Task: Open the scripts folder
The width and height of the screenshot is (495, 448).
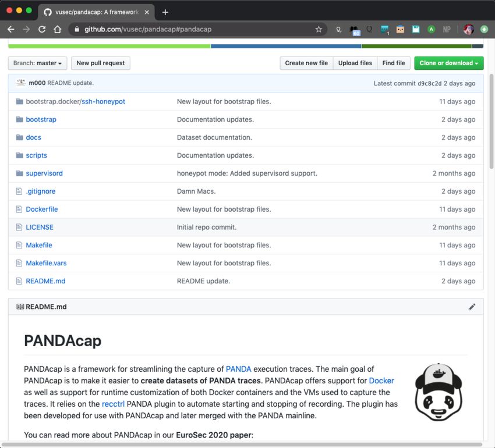Action: pos(36,155)
